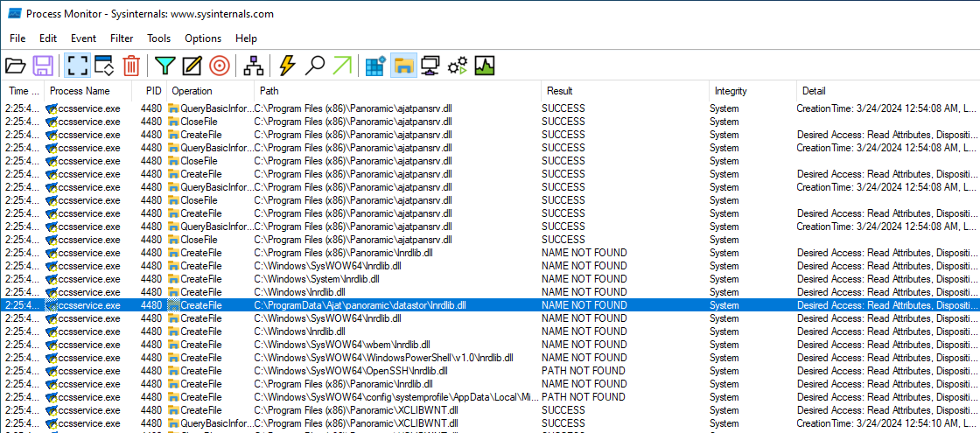Click the Detail column header
980x433 pixels.
(x=888, y=91)
